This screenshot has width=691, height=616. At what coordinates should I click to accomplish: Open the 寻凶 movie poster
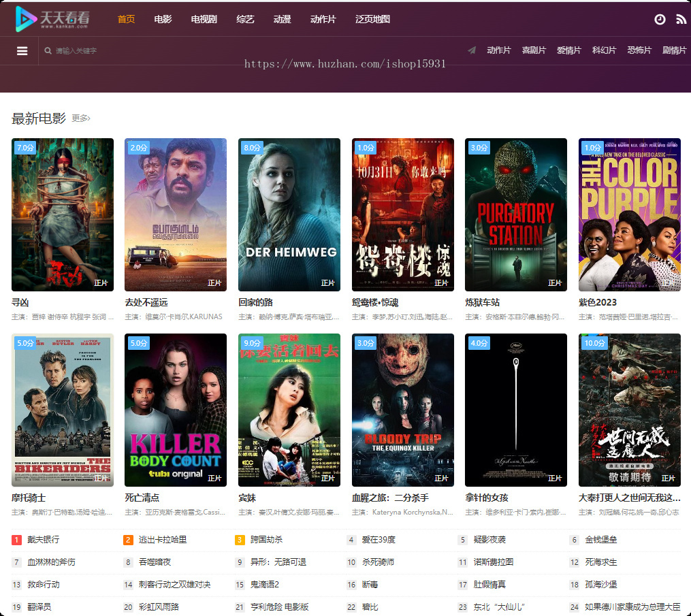(x=63, y=214)
